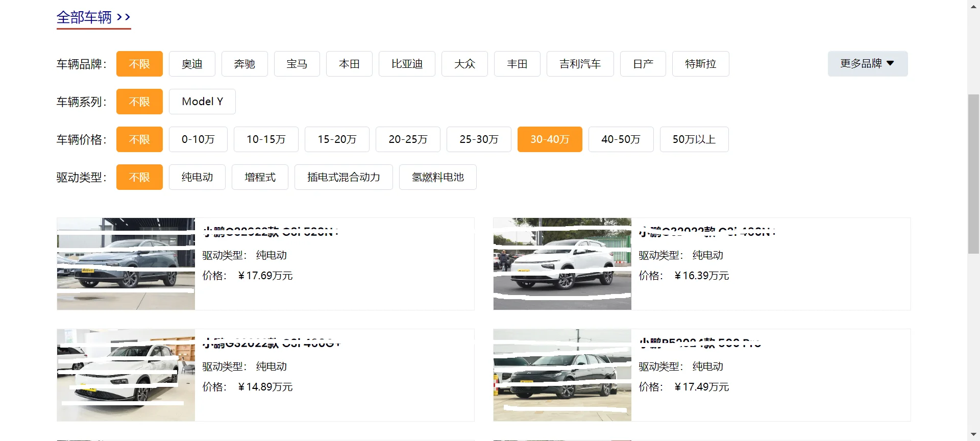Filter by brand 特斯拉
The width and height of the screenshot is (980, 441).
(701, 64)
